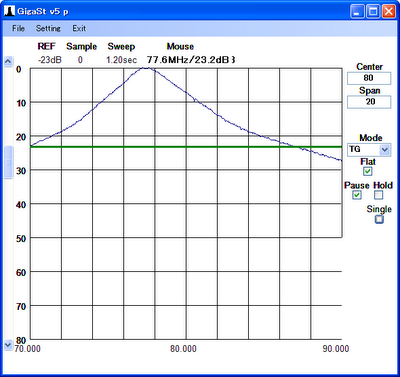Screen dimensions: 400x377
Task: Click the Exit menu item
Action: point(79,28)
